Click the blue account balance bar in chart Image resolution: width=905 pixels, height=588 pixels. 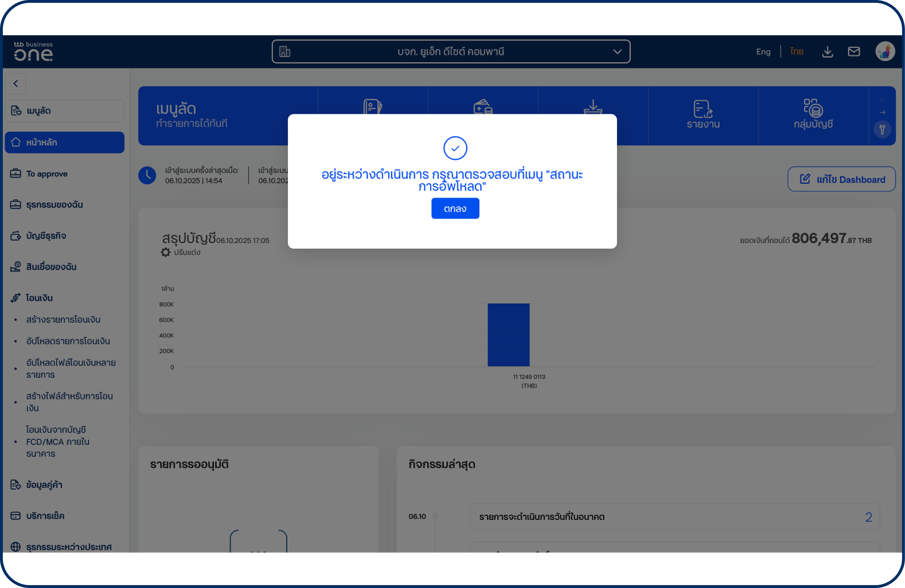508,335
